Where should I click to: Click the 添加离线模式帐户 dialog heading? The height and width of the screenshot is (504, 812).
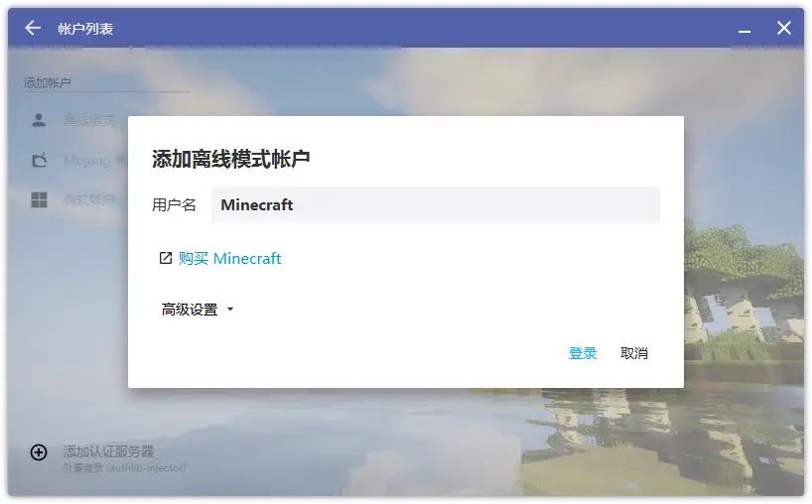click(x=231, y=159)
